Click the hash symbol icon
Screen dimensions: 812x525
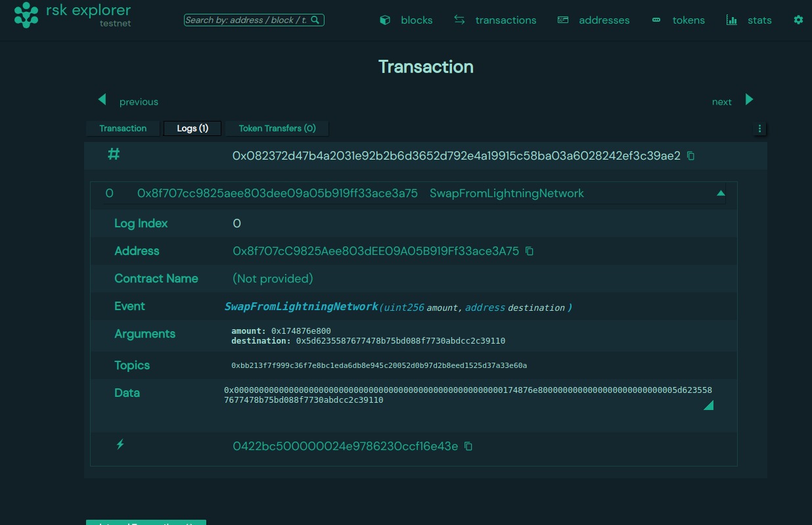[114, 154]
